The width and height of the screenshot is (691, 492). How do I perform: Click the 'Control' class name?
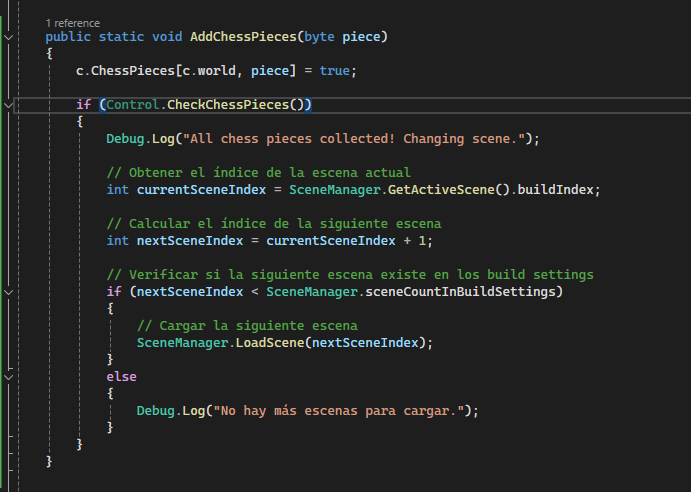[x=133, y=104]
